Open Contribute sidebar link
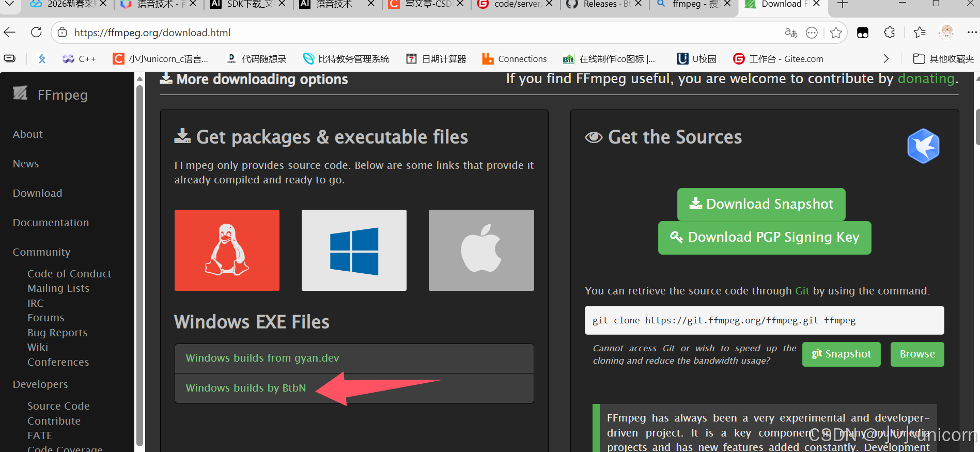This screenshot has width=980, height=452. [x=54, y=421]
